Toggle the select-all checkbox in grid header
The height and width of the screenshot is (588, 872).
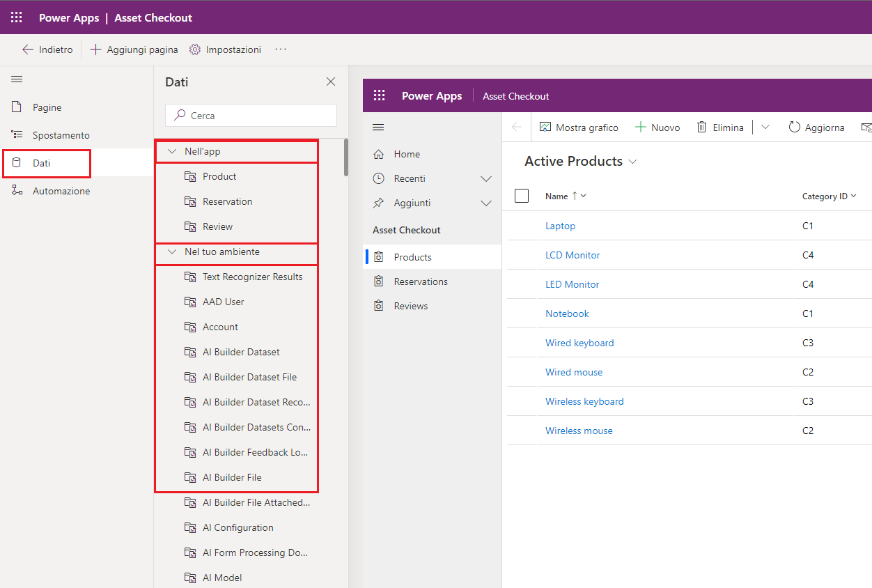point(522,196)
